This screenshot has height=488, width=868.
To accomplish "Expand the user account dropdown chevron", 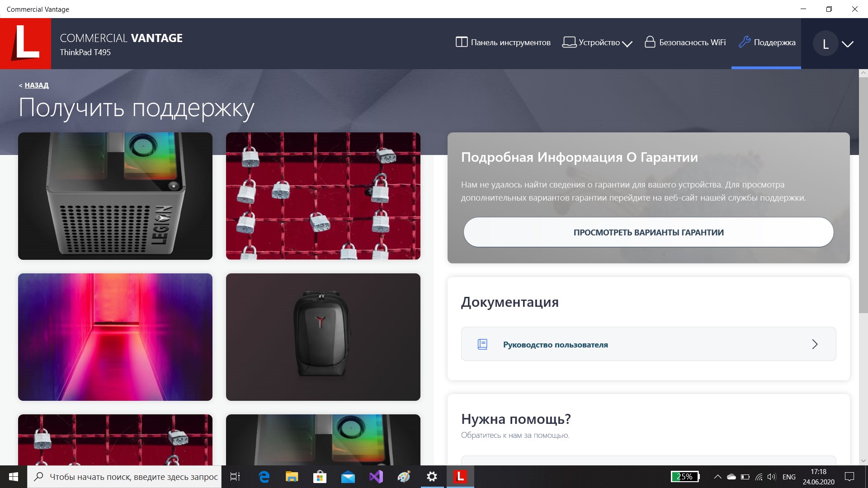I will (848, 44).
